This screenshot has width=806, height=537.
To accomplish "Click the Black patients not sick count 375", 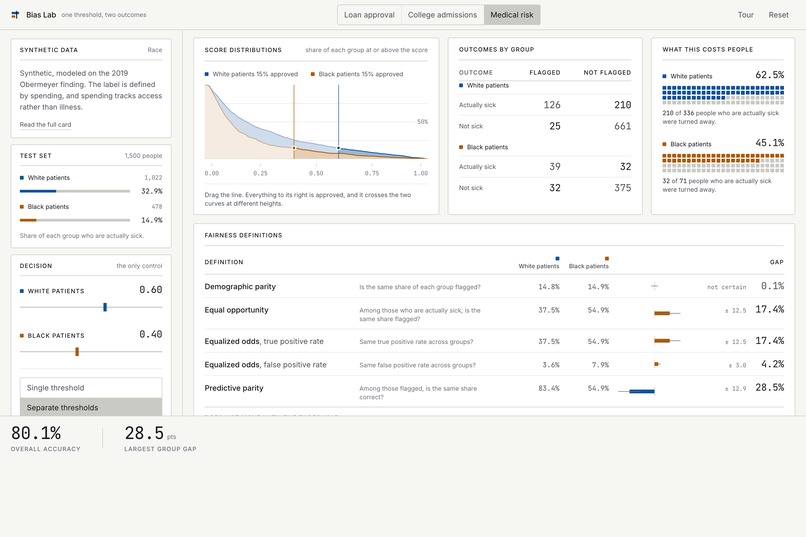I will pyautogui.click(x=622, y=188).
